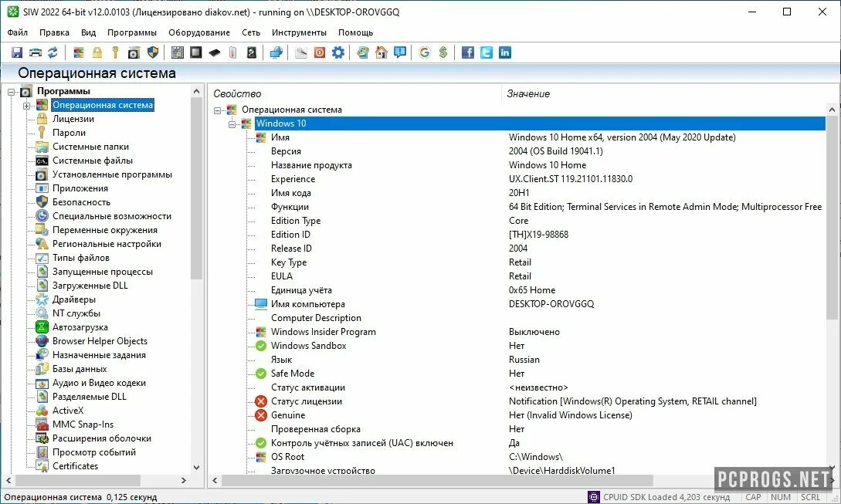Click the LinkedIn toolbar icon

point(505,52)
